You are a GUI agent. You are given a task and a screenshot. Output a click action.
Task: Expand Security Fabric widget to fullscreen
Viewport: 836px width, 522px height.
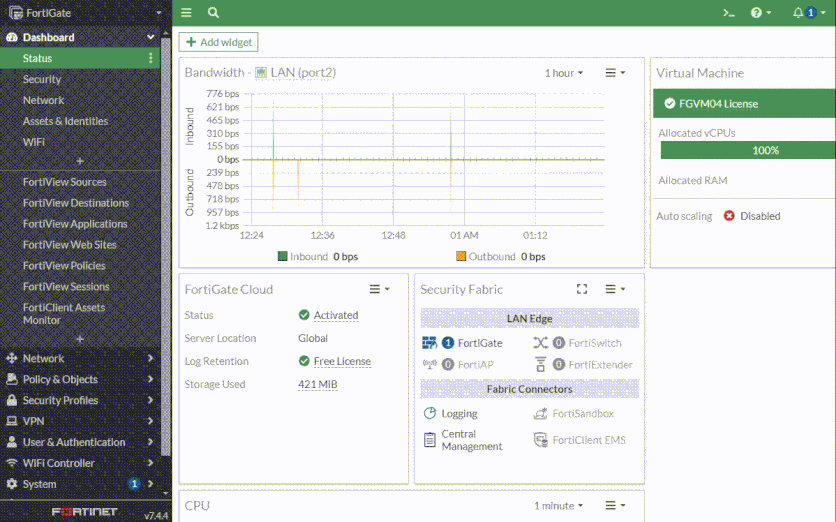[x=582, y=289]
